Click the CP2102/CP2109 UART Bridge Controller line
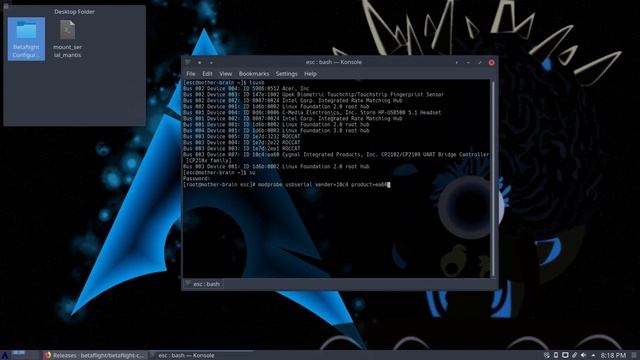Screen dimensions: 640x360 point(336,158)
